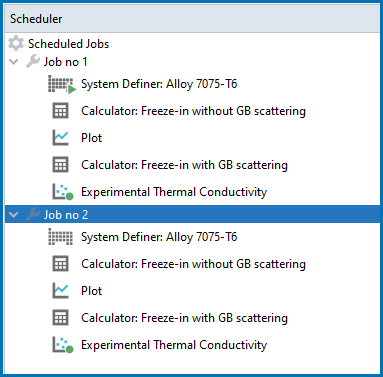Collapse the Job no 2 tree node
Viewport: 383px width, 377px height.
(14, 215)
